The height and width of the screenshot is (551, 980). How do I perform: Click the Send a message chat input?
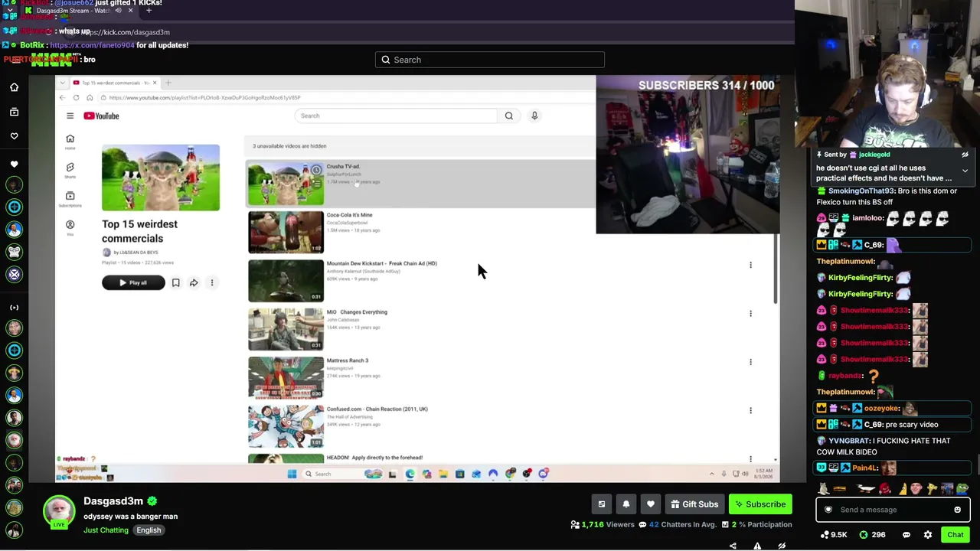click(893, 510)
